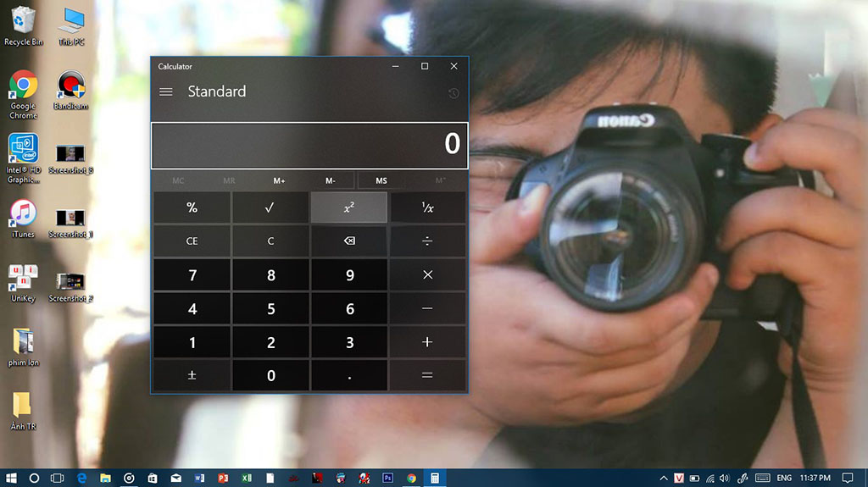The height and width of the screenshot is (487, 868).
Task: Open the calculator hamburger navigation menu
Action: click(x=166, y=91)
